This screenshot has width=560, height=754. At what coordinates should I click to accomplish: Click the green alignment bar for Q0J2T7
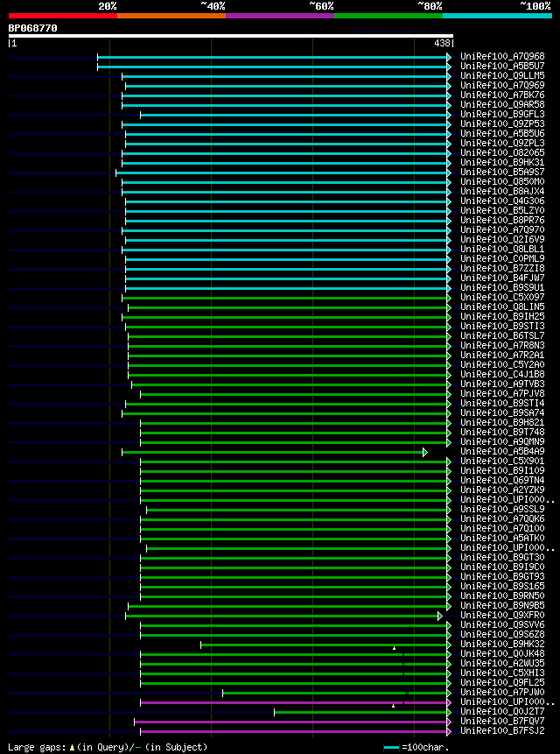tap(360, 712)
